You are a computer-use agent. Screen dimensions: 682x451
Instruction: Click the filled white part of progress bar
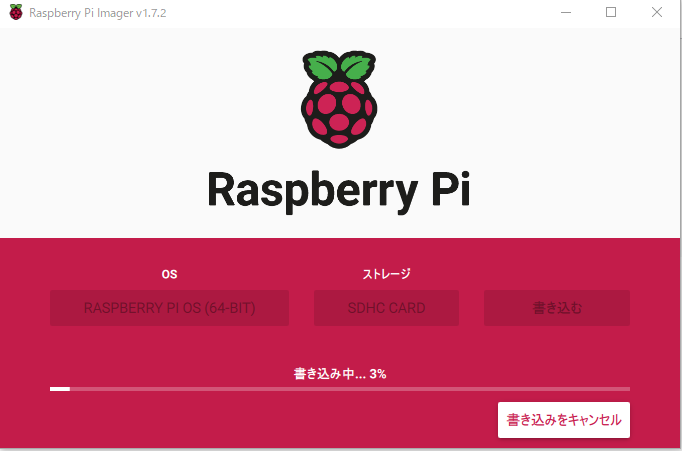(x=60, y=389)
